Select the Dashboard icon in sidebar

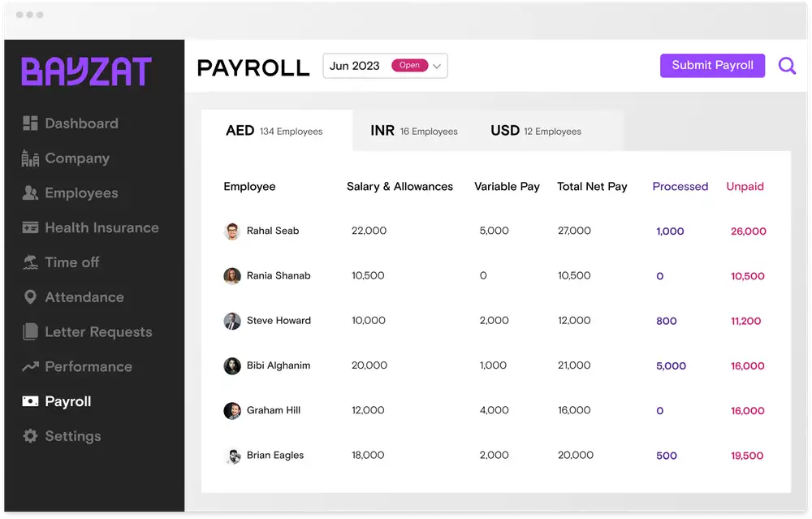29,123
